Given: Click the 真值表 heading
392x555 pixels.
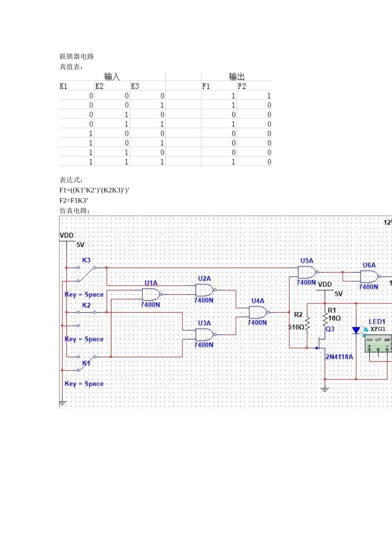Looking at the screenshot, I should [71, 67].
